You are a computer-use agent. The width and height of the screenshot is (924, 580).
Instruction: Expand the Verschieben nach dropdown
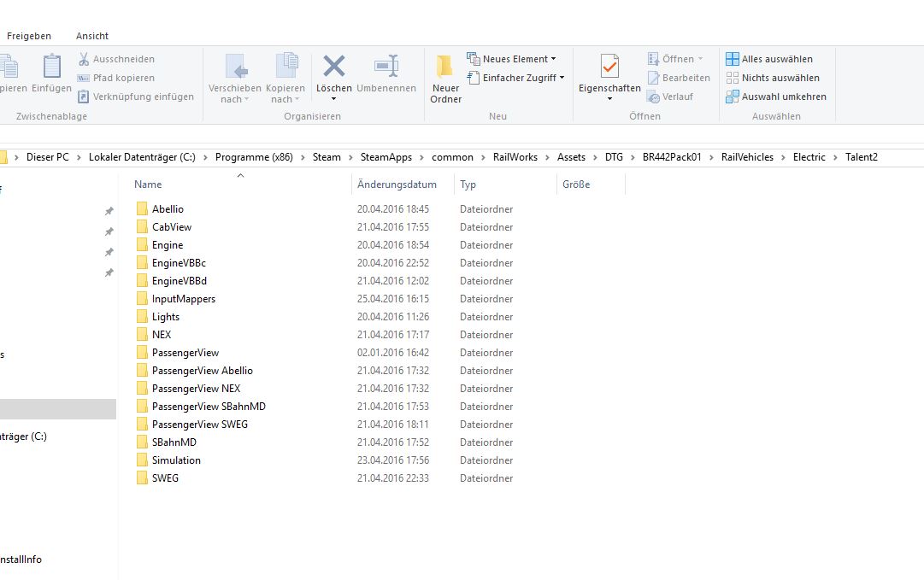[x=234, y=93]
